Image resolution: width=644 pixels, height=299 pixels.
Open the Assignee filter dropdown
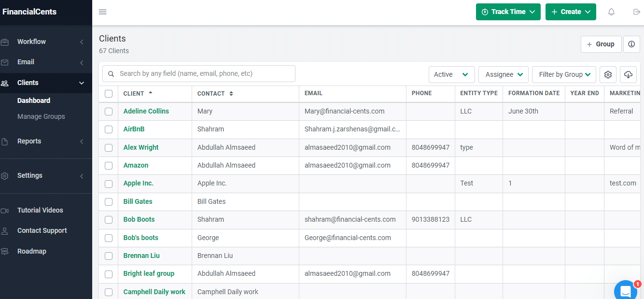tap(504, 74)
